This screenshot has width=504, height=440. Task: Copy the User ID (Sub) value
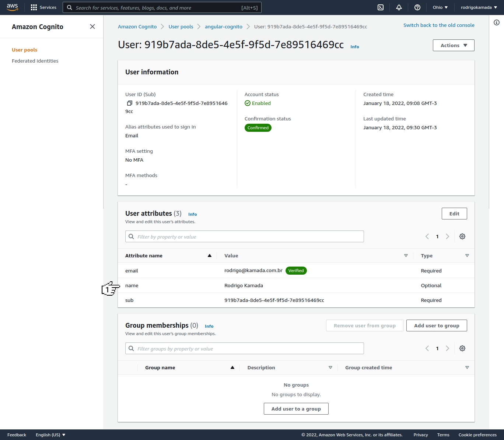tap(129, 103)
